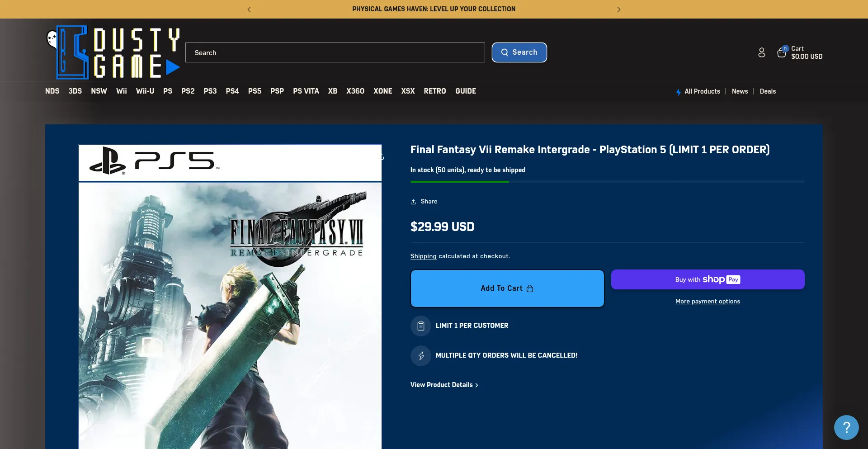
Task: Click the lightning bolt icon beside Multiple Qty warning
Action: point(420,356)
